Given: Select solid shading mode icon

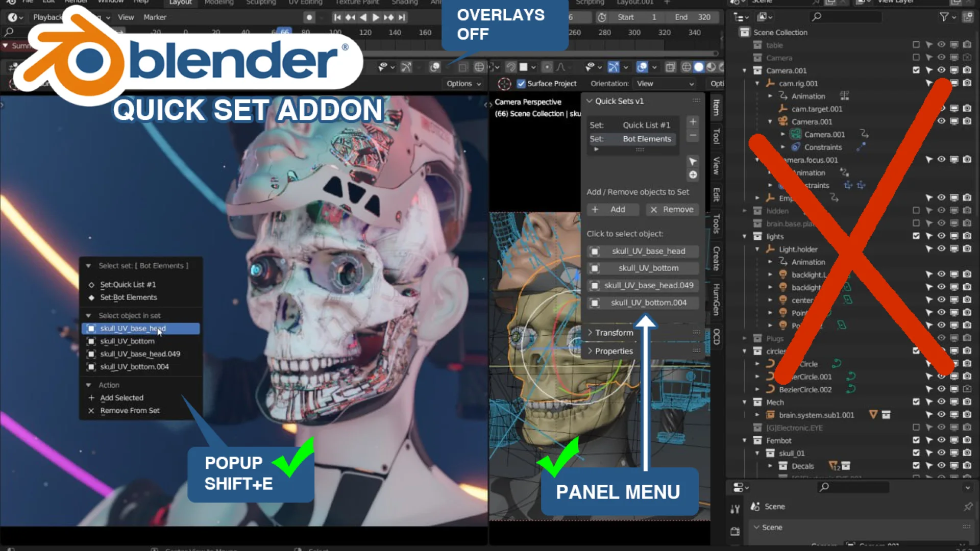Looking at the screenshot, I should (699, 67).
